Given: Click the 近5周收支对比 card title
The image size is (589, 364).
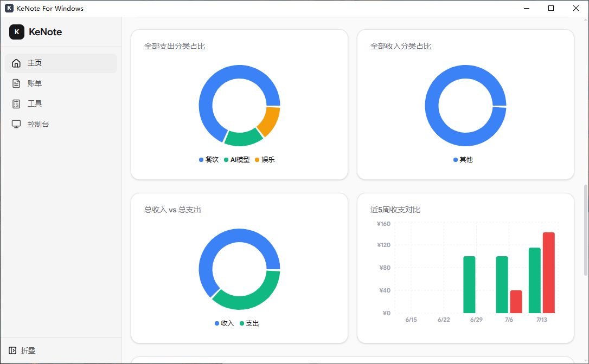Looking at the screenshot, I should [x=395, y=210].
